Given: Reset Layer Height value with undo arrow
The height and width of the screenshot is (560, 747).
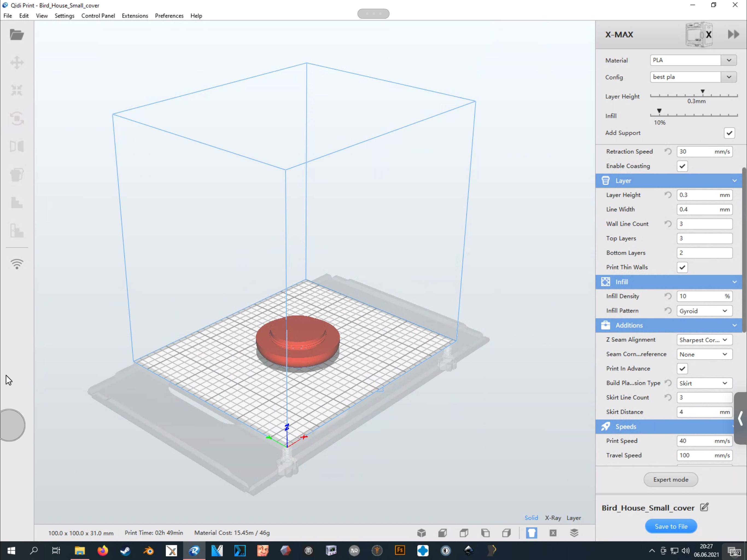Looking at the screenshot, I should pos(668,195).
